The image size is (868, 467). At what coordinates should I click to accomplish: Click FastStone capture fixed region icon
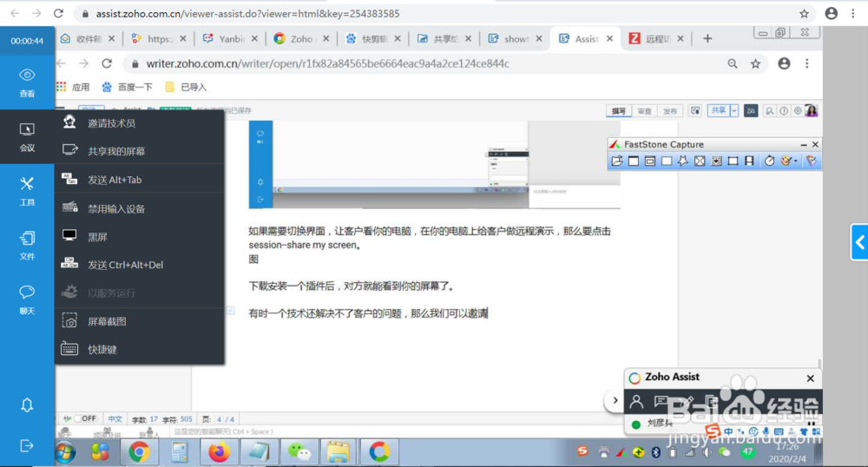(x=733, y=161)
